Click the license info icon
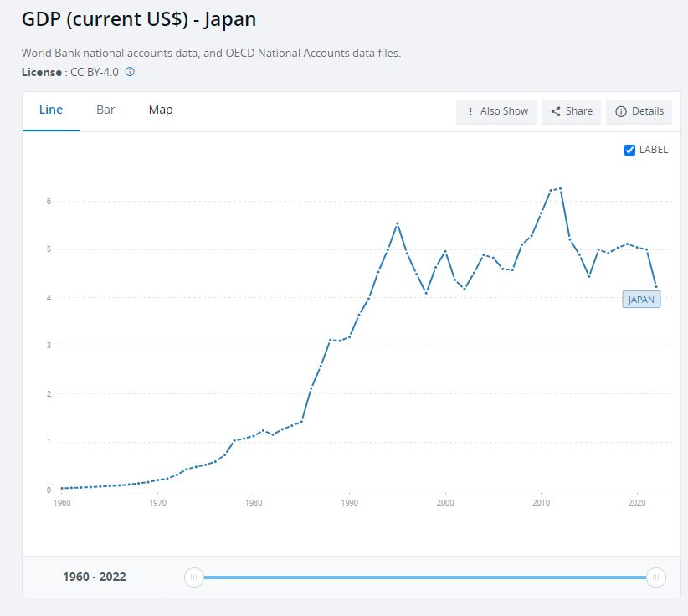This screenshot has height=616, width=688. click(x=130, y=71)
